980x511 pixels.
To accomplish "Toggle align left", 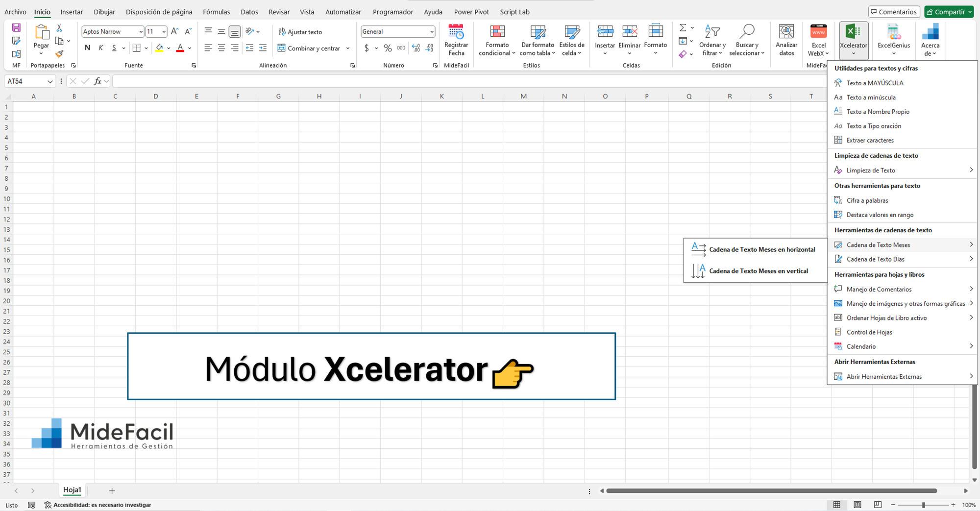I will point(208,48).
